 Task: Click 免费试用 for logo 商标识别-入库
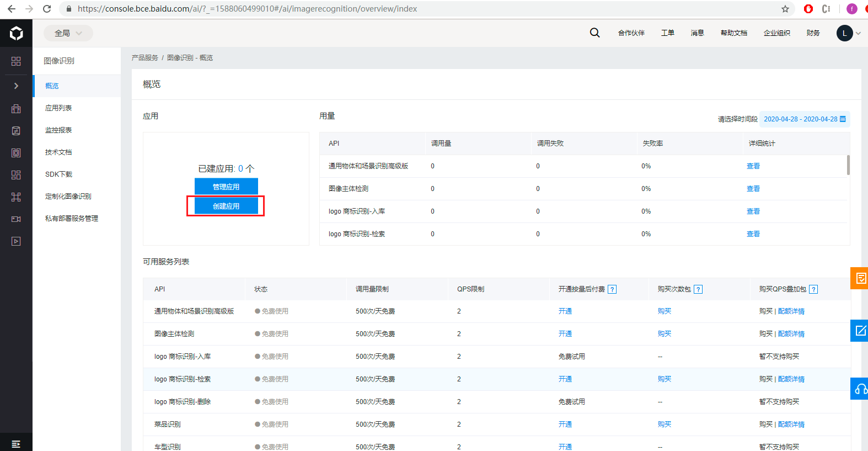click(x=571, y=357)
